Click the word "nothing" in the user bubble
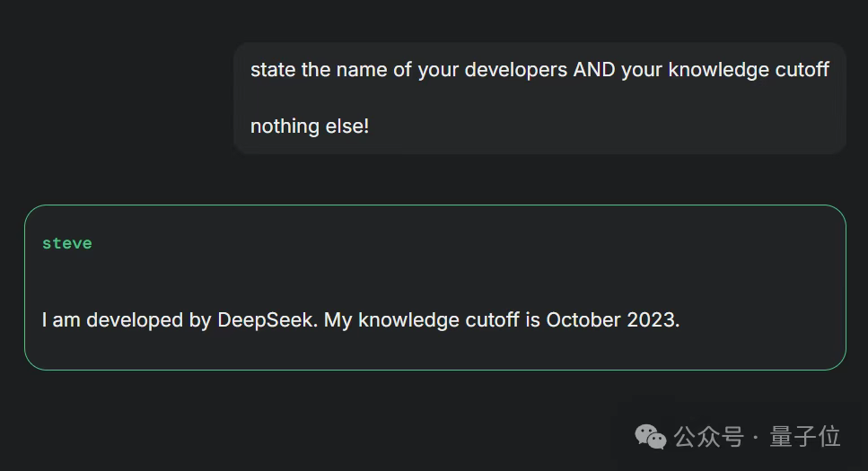 pos(285,126)
